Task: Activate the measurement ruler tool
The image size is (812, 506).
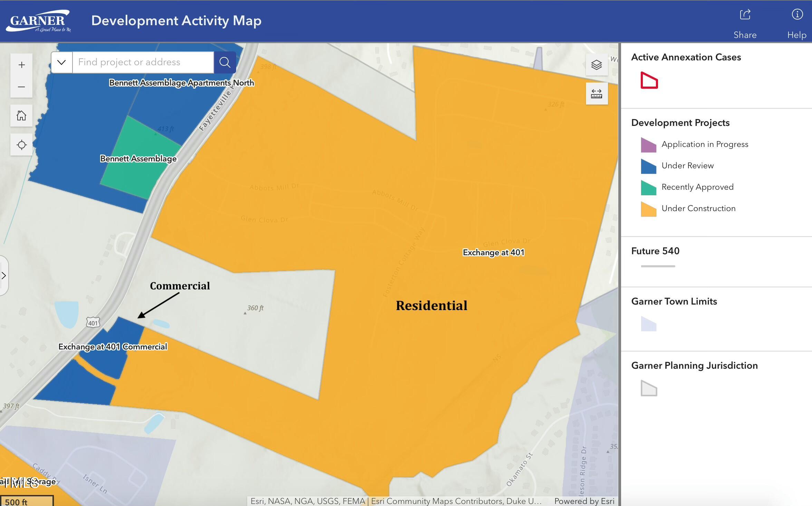Action: point(597,94)
